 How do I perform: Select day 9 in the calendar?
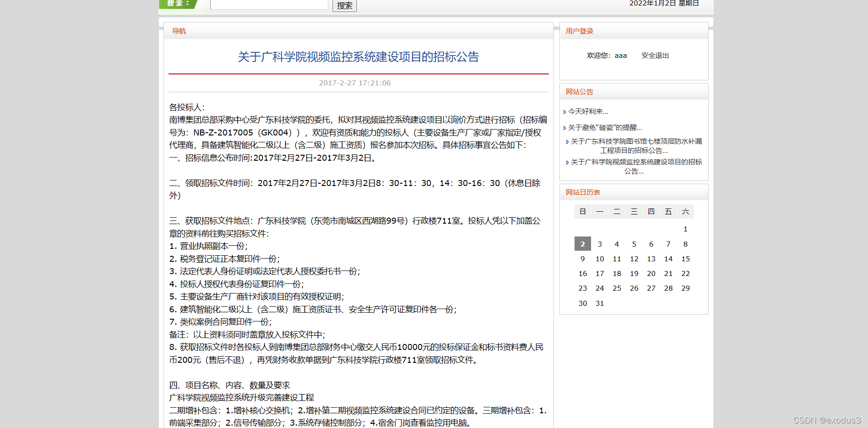pos(582,259)
